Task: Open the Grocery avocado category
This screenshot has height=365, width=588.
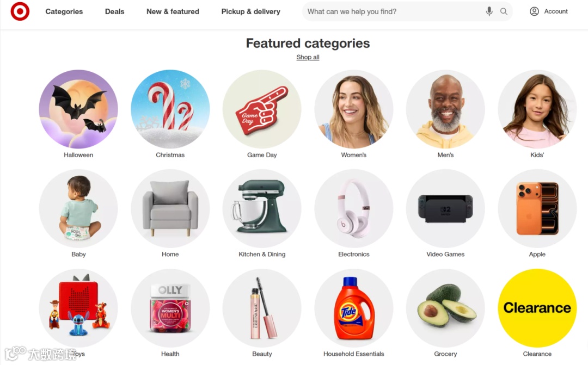Action: point(445,308)
